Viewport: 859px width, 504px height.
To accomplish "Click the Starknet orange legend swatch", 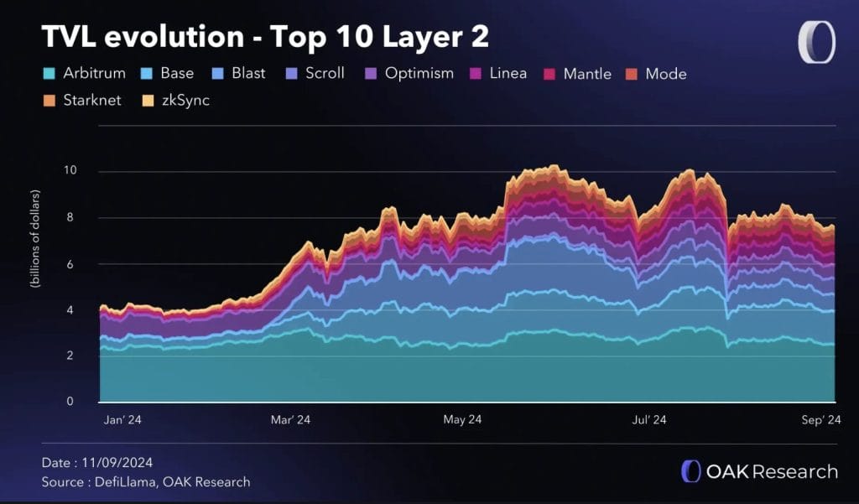I will pyautogui.click(x=49, y=101).
